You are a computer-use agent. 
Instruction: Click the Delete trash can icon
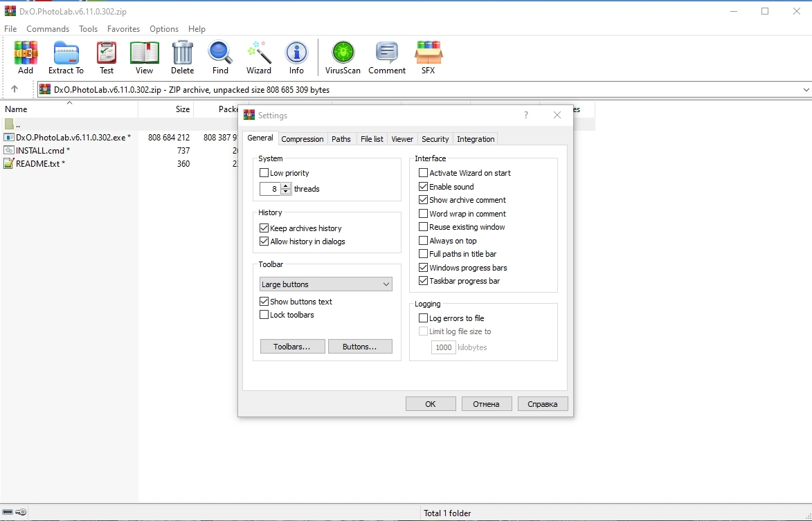click(x=182, y=53)
